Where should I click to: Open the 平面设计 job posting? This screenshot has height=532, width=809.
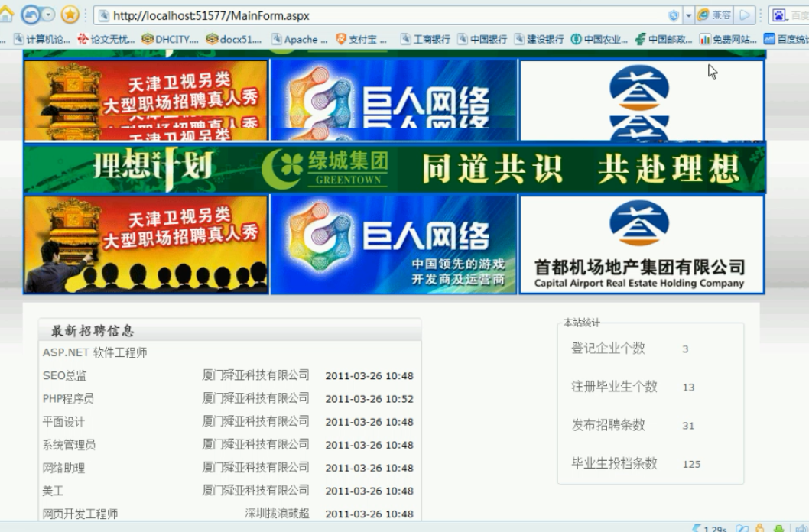click(63, 422)
